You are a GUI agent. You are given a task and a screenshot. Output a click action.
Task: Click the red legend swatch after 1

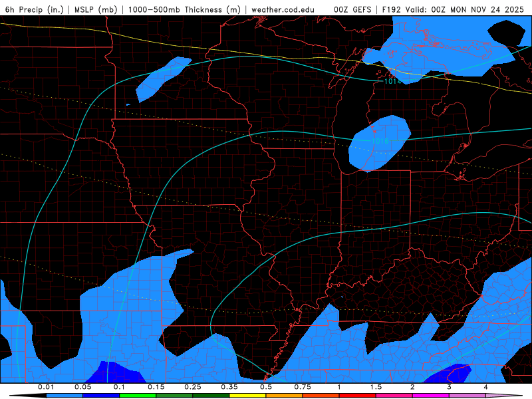tap(358, 396)
